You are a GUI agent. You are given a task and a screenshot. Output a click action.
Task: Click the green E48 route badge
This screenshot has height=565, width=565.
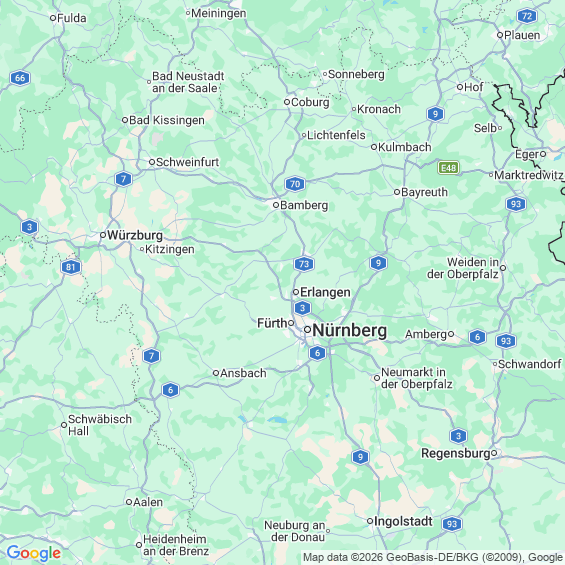pyautogui.click(x=448, y=168)
